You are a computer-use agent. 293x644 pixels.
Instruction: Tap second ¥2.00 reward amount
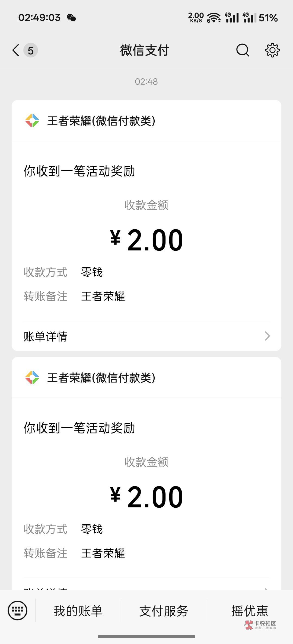pyautogui.click(x=146, y=497)
